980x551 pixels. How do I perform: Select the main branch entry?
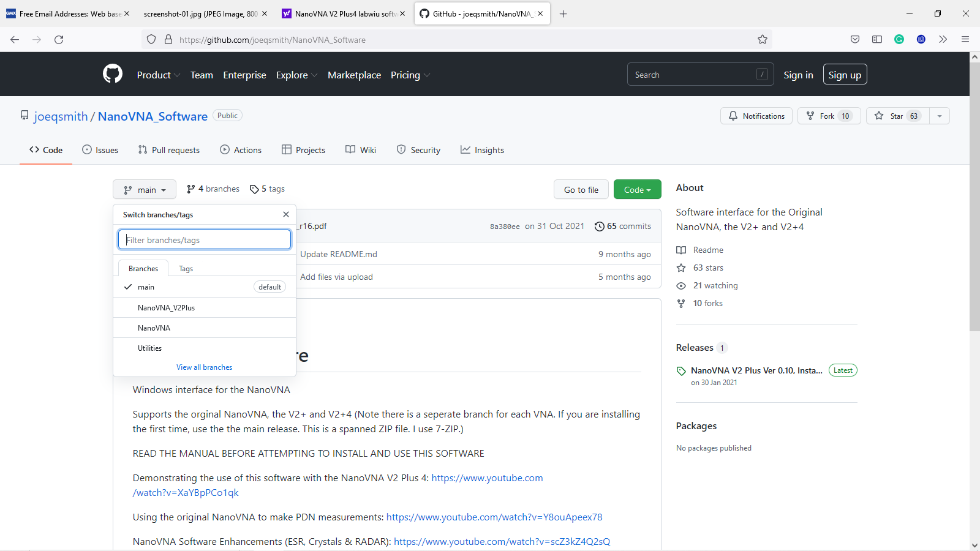tap(205, 287)
